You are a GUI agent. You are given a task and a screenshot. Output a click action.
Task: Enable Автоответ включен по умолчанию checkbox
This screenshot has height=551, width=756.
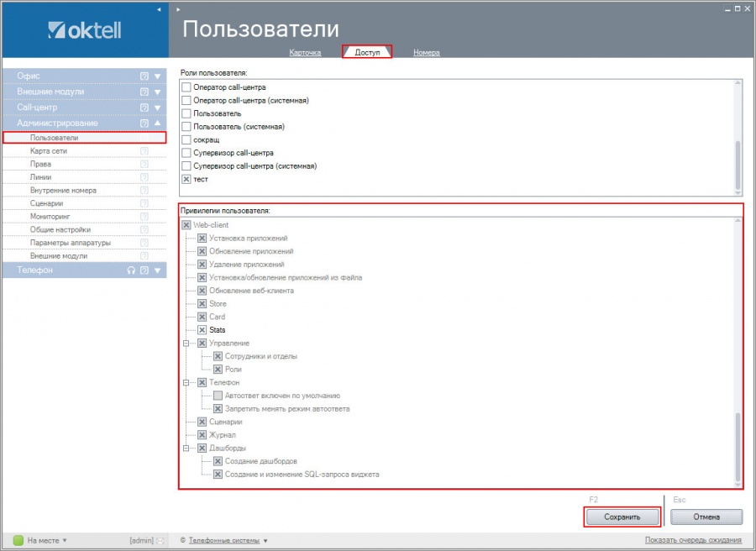[x=218, y=396]
